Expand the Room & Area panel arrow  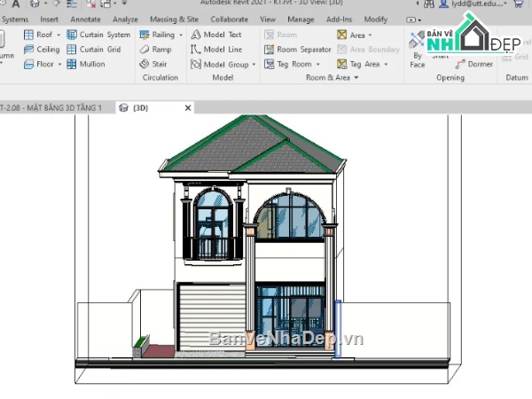(356, 78)
